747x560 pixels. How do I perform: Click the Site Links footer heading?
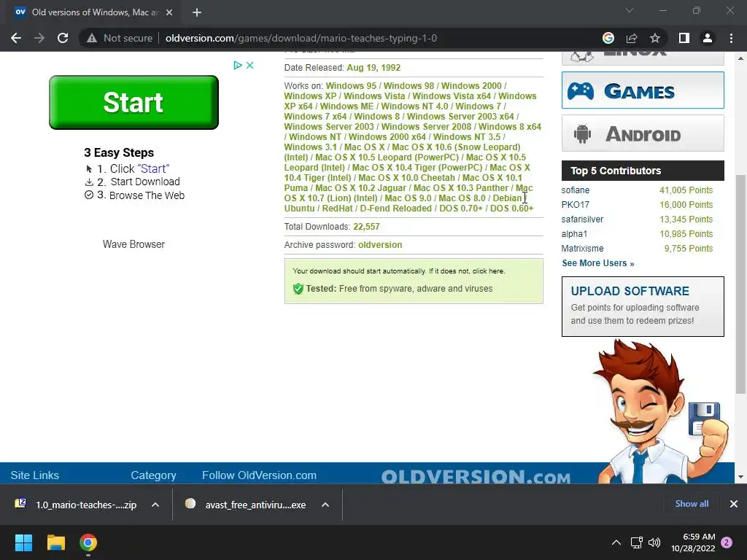pos(35,475)
